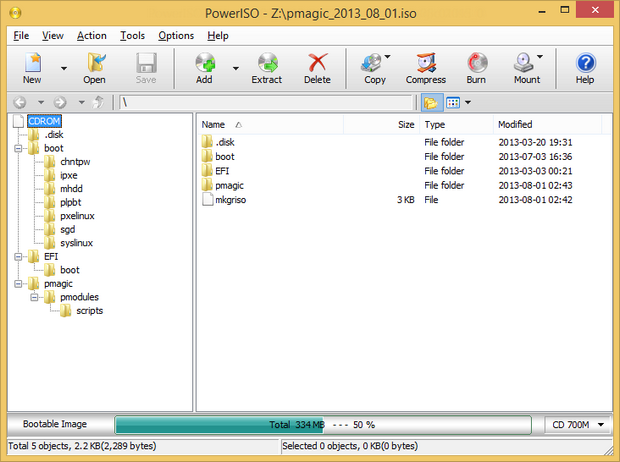The width and height of the screenshot is (620, 462).
Task: Sort by the Size column header
Action: 382,125
